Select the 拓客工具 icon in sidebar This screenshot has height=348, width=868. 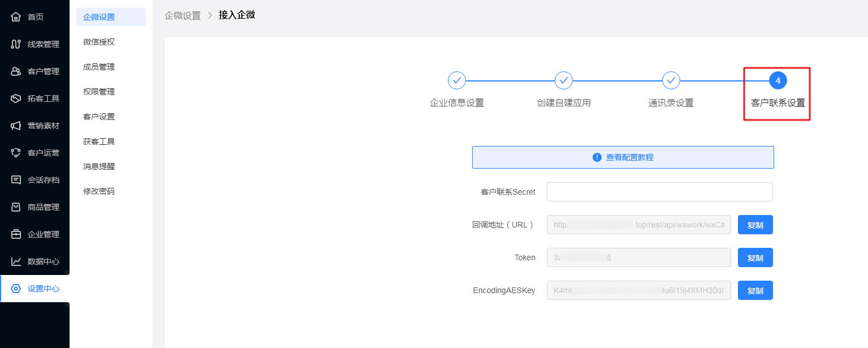click(x=16, y=98)
